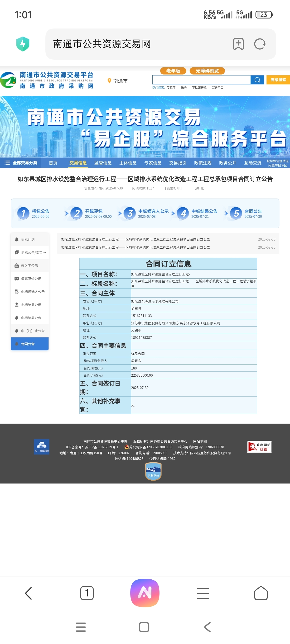
Task: Open 未入围公示 sidebar entry
Action: coord(30,265)
